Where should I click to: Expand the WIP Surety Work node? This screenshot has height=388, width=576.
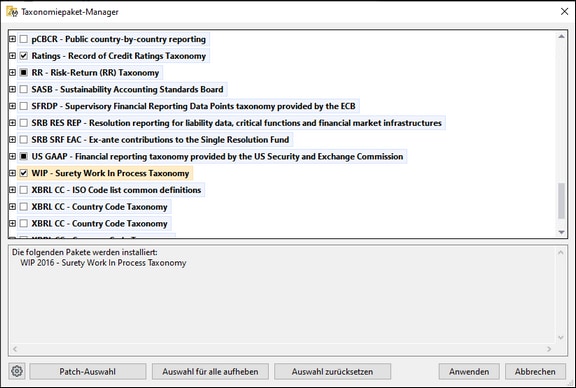12,173
